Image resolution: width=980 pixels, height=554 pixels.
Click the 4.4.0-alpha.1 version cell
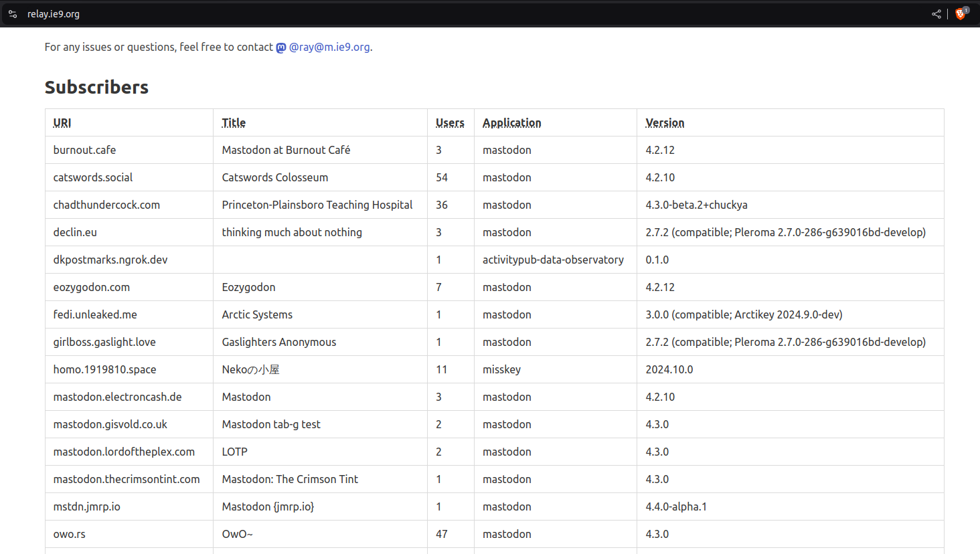tap(791, 506)
